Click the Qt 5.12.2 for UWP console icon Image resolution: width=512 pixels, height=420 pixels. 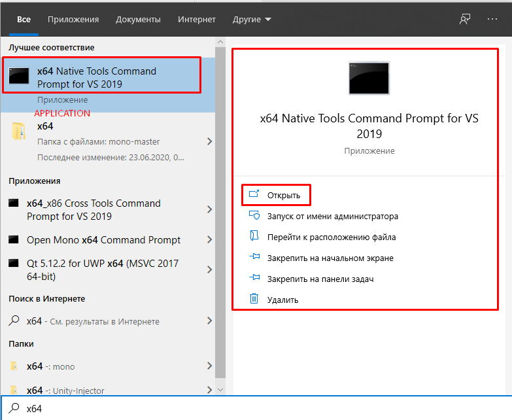click(x=13, y=263)
